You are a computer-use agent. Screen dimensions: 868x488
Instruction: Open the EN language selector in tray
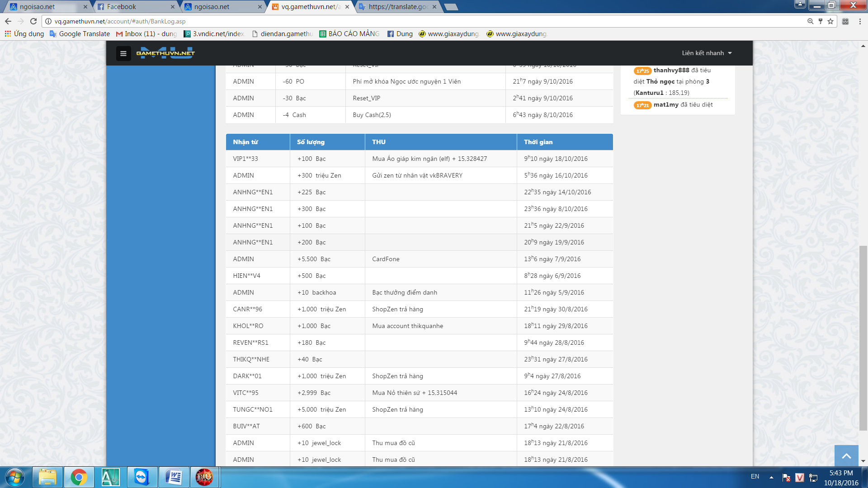point(755,476)
